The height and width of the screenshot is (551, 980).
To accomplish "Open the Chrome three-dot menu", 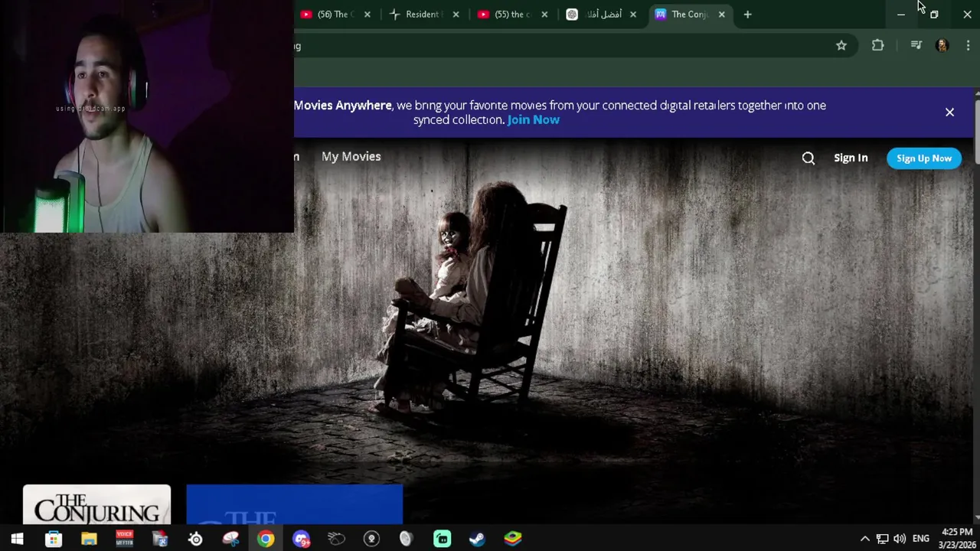I will [x=968, y=46].
